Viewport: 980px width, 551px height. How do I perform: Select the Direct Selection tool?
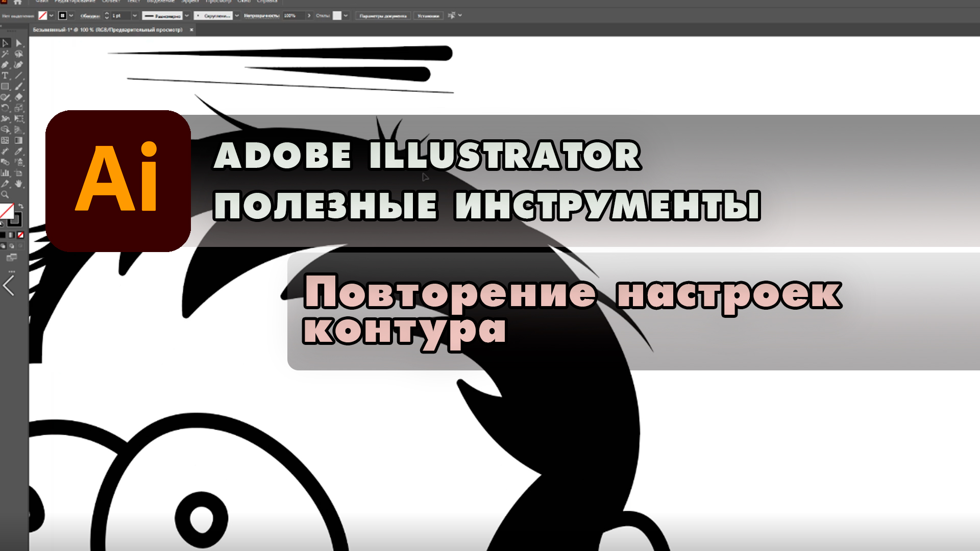click(x=19, y=43)
